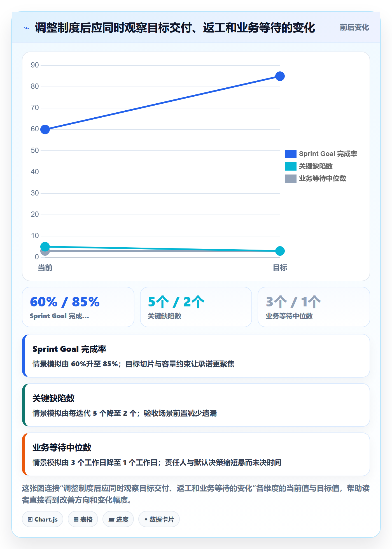This screenshot has width=392, height=549.
Task: Click the cyan data point at 目标
Action: tap(280, 251)
